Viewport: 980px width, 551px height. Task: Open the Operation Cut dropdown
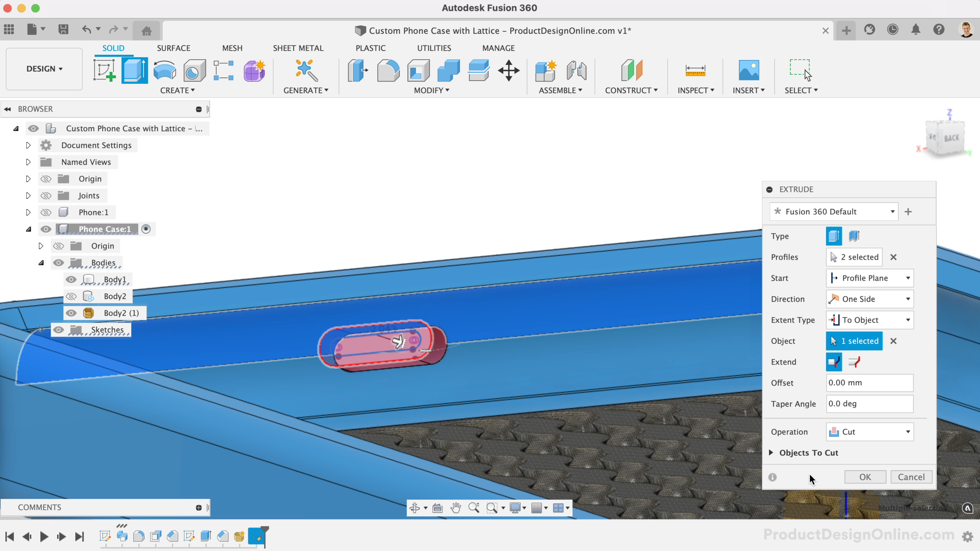click(x=869, y=432)
